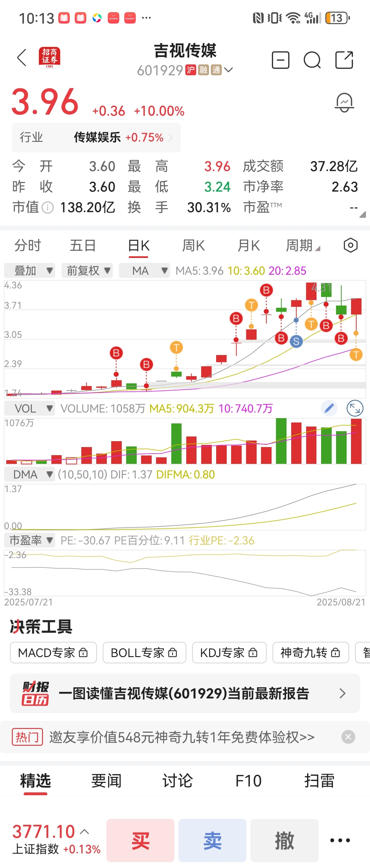This screenshot has height=868, width=370.
Task: Tap the 市值 info circle icon
Action: (x=48, y=208)
